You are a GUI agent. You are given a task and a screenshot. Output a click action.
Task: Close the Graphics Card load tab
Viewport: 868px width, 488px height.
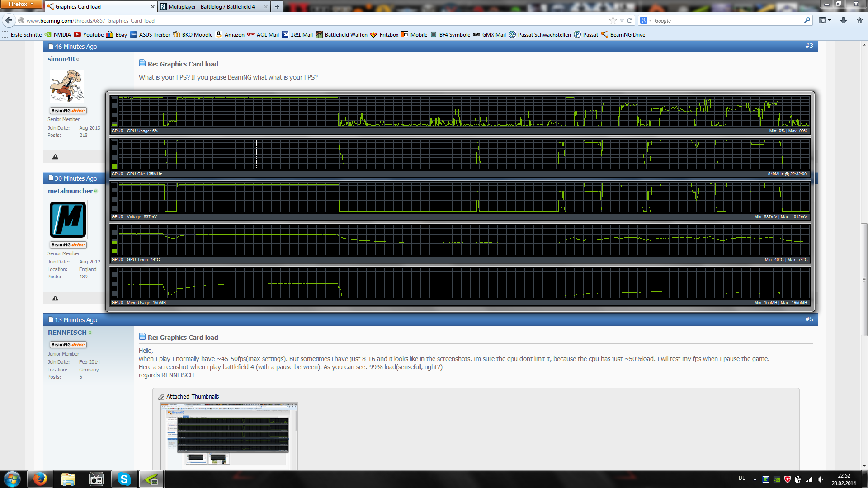pyautogui.click(x=152, y=7)
